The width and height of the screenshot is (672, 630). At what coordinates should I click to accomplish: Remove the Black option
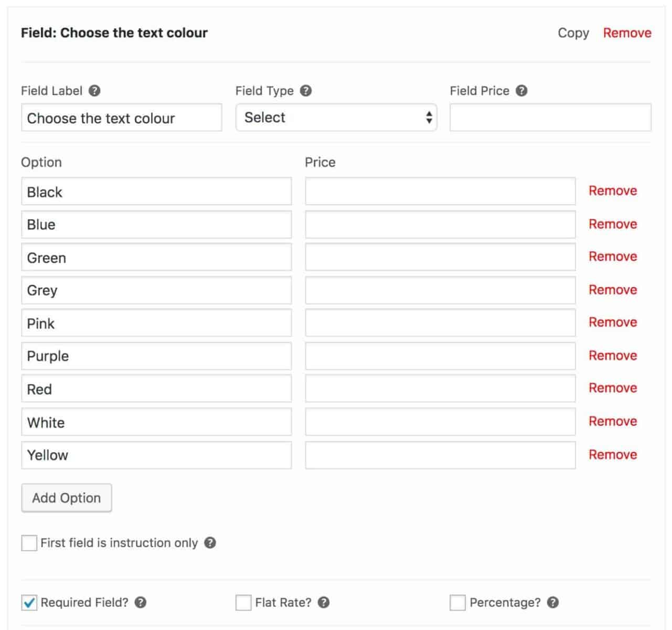613,191
